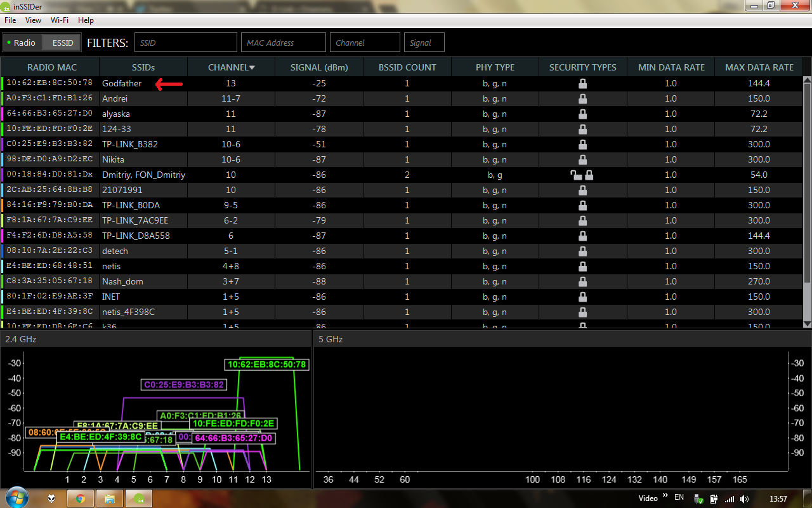Click the inSSIDer taskbar button
This screenshot has height=508, width=812.
coord(139,498)
